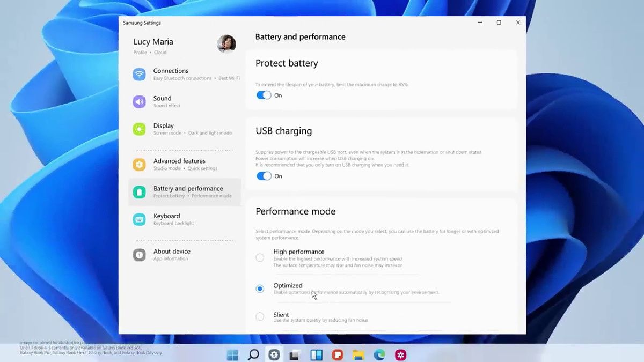Open the Keyboard settings icon
644x362 pixels.
pos(139,219)
